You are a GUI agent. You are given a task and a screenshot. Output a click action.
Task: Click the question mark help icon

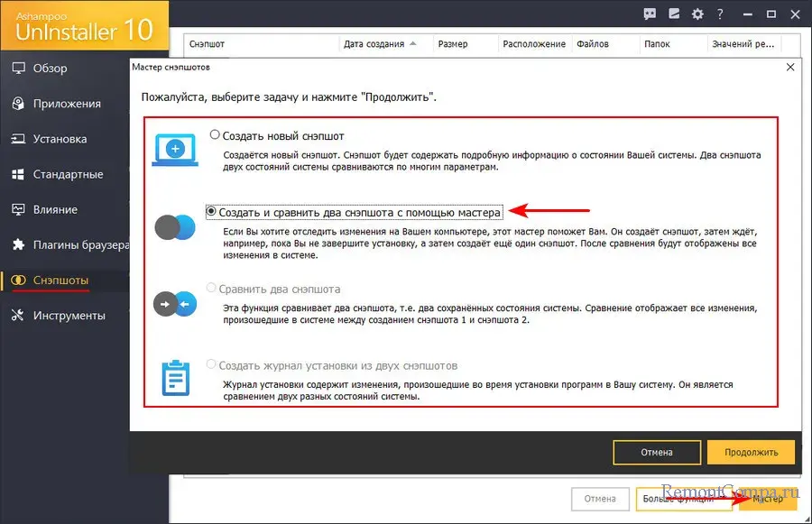coord(719,14)
